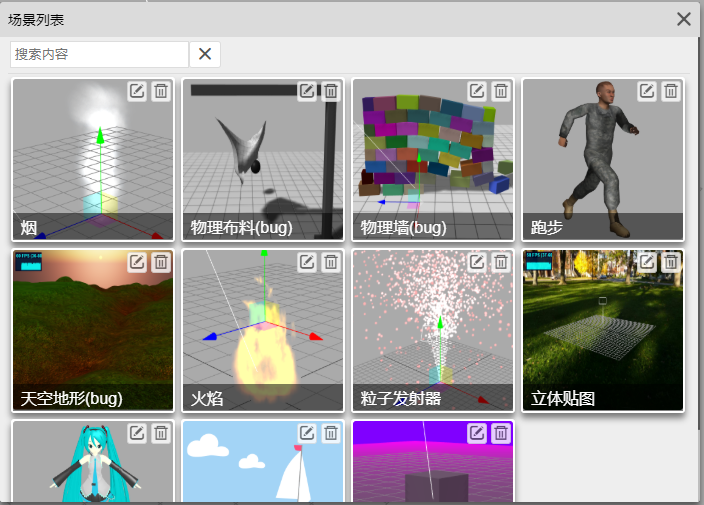Viewport: 704px width, 505px height.
Task: Edit the 天空地形(bug) scene
Action: click(137, 262)
